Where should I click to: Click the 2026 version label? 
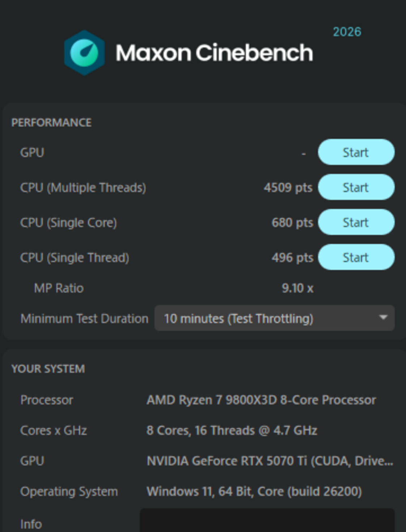(347, 32)
